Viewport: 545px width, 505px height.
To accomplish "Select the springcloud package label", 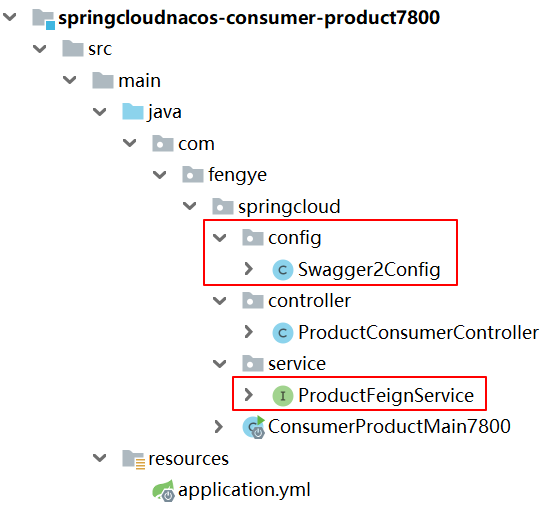I will click(289, 207).
